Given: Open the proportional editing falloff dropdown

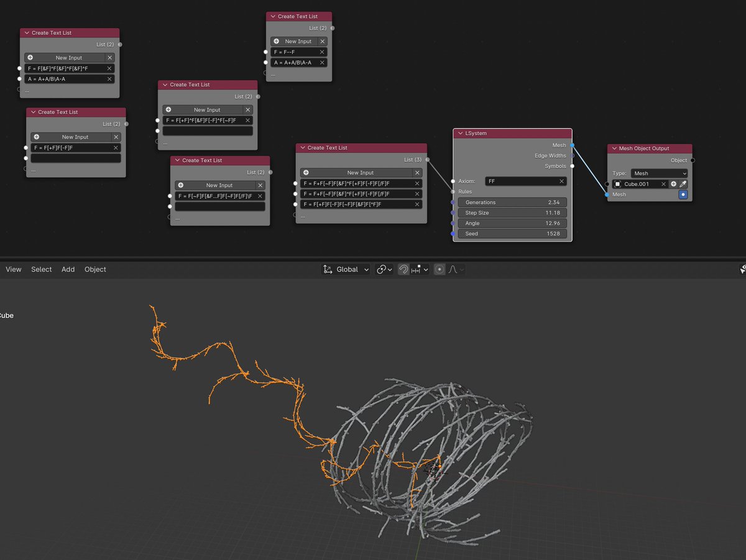Looking at the screenshot, I should point(456,269).
